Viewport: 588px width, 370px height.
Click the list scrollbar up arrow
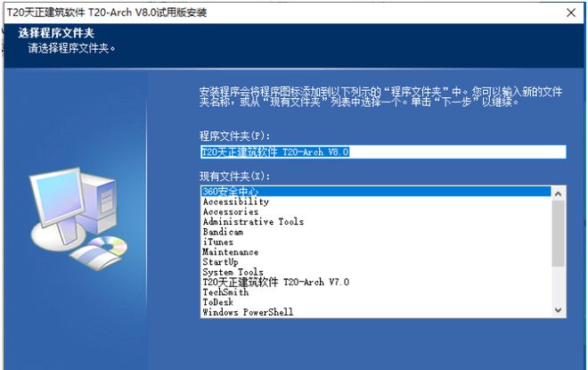pos(558,193)
